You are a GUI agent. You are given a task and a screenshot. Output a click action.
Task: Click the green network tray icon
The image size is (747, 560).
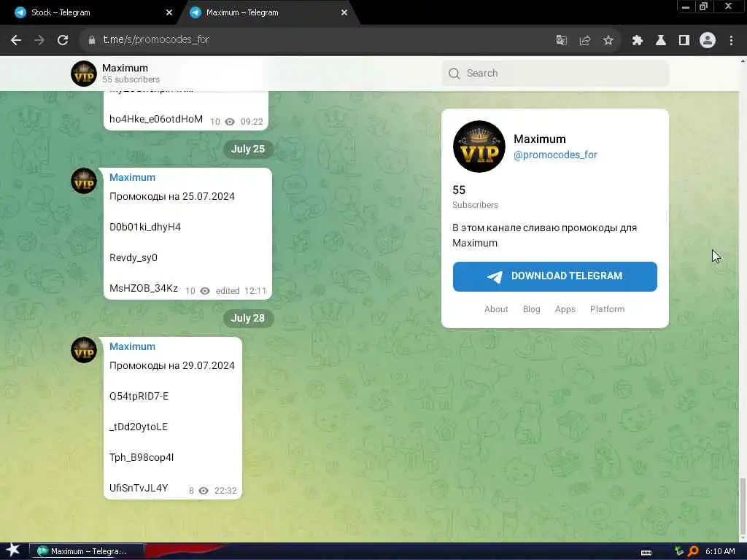pos(679,551)
